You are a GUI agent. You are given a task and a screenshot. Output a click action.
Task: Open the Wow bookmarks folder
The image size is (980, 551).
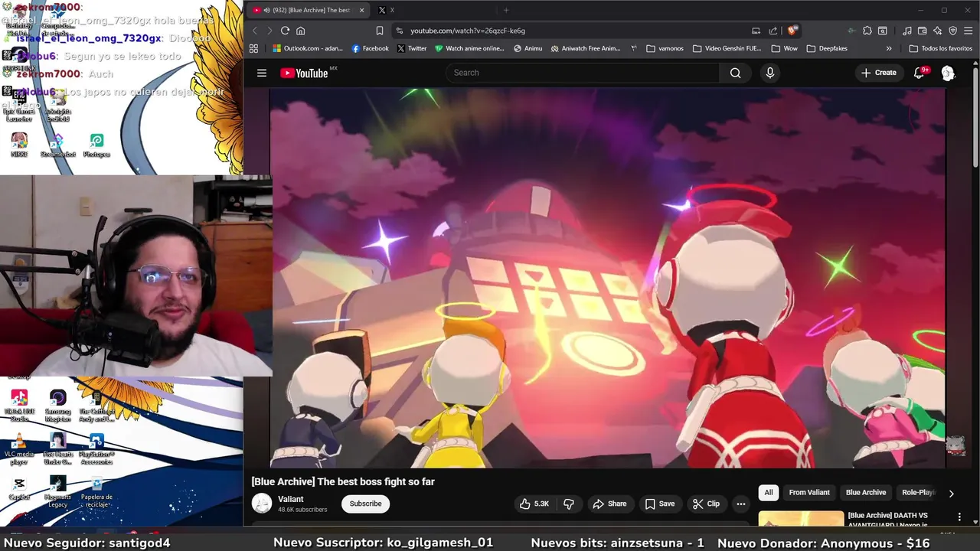click(785, 48)
